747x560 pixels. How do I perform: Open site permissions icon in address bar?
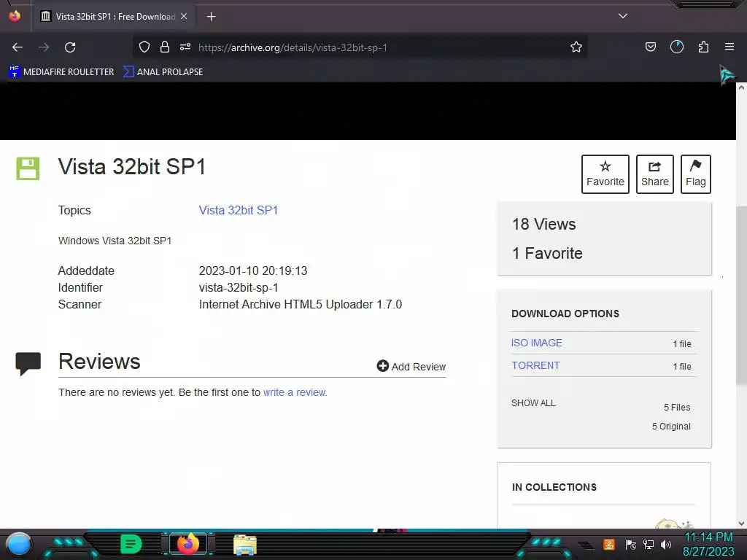click(x=185, y=47)
